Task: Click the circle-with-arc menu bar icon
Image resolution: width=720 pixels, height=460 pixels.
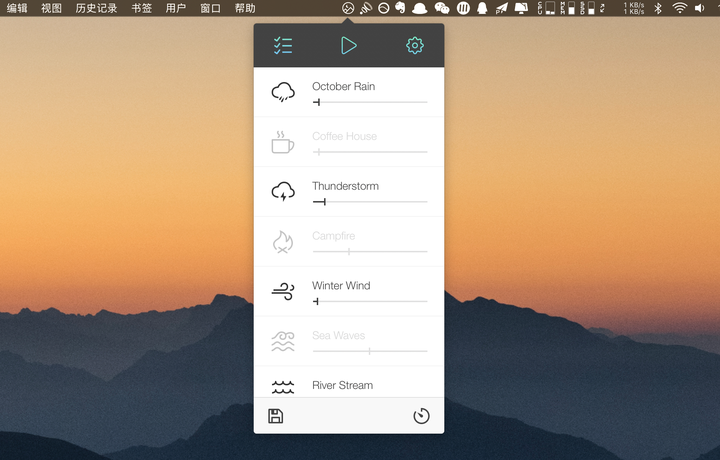Action: [383, 8]
